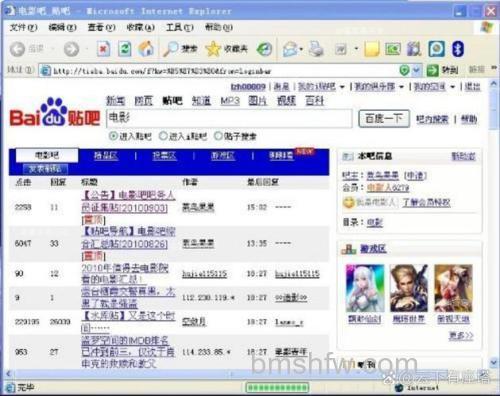Click the green picture toolbar icon
This screenshot has width=500, height=396.
click(393, 49)
